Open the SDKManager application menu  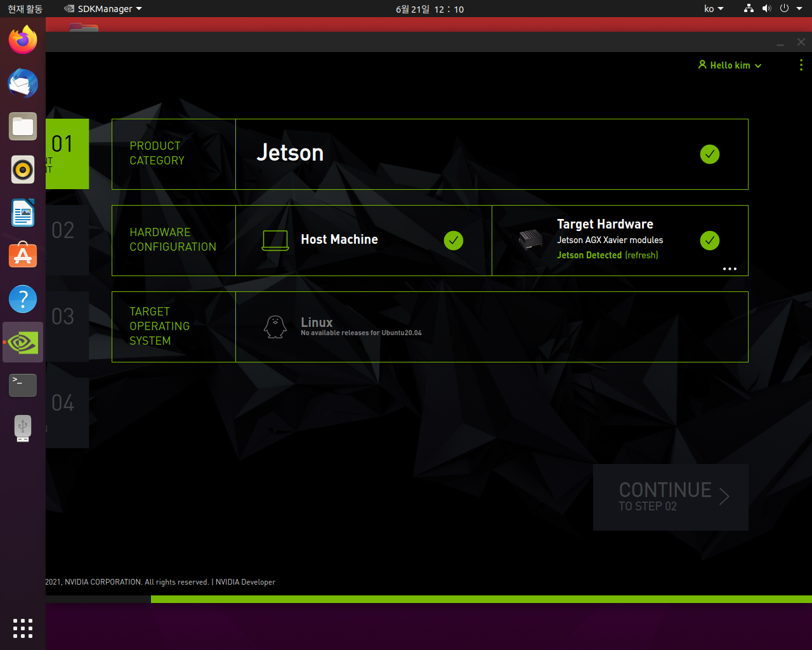point(103,9)
